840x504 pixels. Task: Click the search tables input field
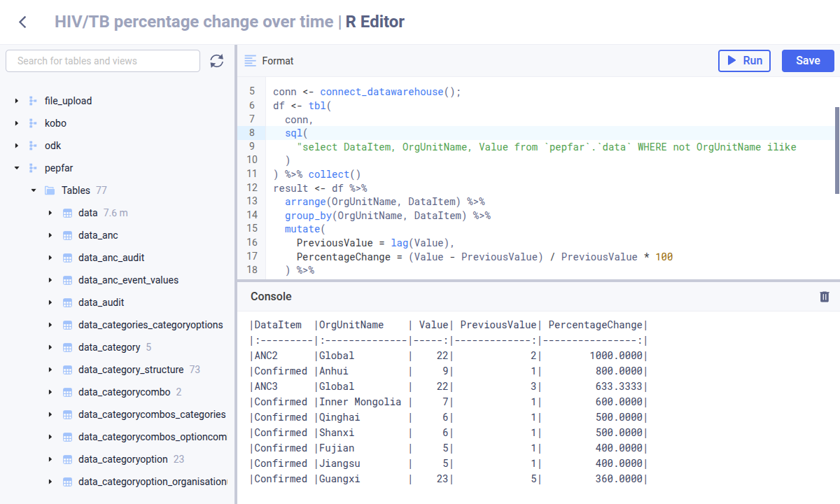point(102,61)
